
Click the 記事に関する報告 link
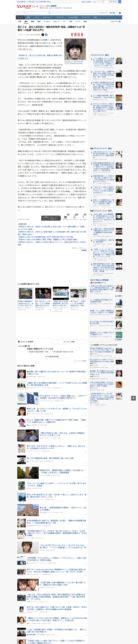pos(24,219)
